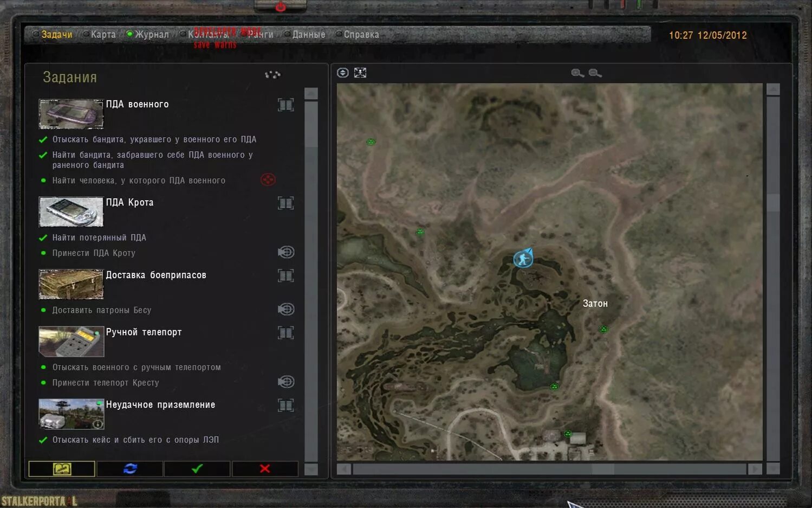The width and height of the screenshot is (812, 508).
Task: Click subtask Отыскать кейс и сбить его
Action: (135, 440)
